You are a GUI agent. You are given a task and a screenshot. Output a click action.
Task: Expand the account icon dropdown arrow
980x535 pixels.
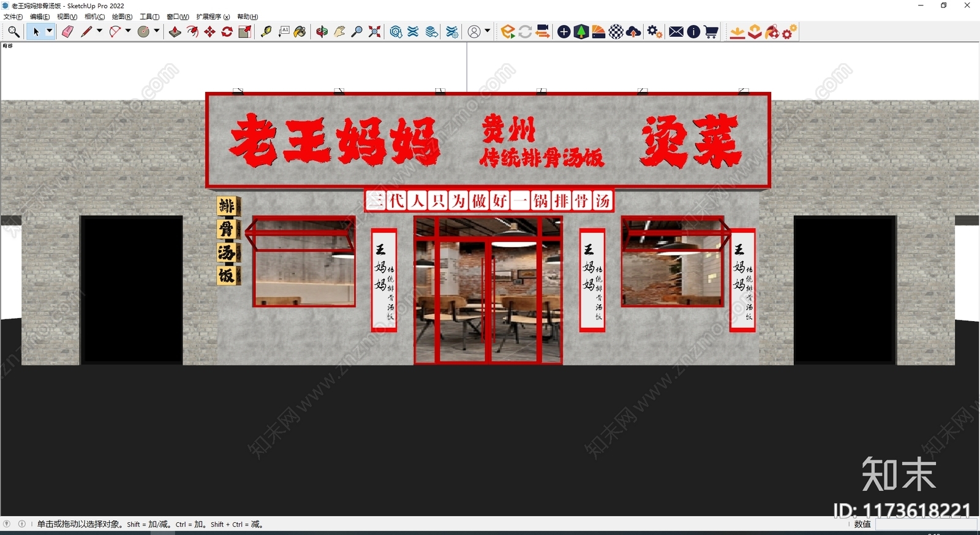pyautogui.click(x=488, y=31)
